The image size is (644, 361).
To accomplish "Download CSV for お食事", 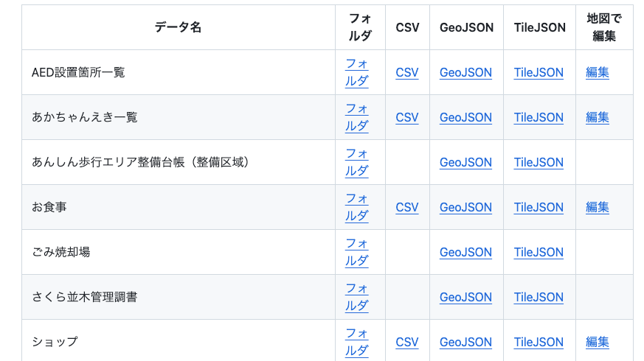I will [407, 208].
